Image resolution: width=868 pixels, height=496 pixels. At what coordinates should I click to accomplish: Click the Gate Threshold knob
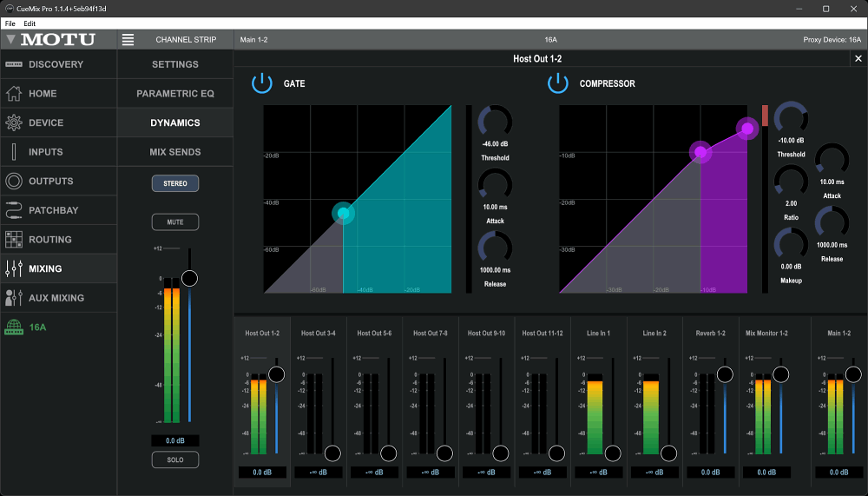(x=495, y=121)
